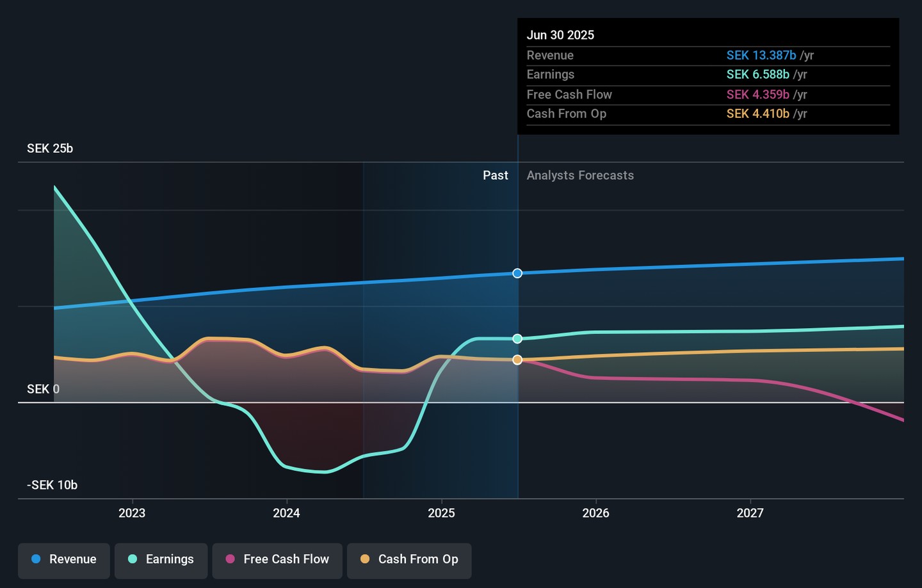
Task: Hide Free Cash Flow via the legend
Action: coord(277,559)
